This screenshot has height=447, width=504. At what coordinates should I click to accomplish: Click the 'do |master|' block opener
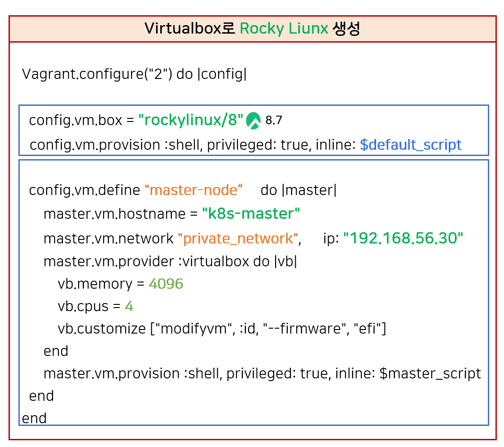point(298,190)
